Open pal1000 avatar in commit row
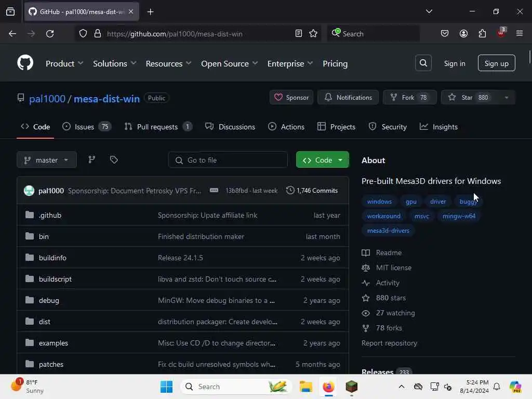This screenshot has height=399, width=532. click(x=29, y=190)
